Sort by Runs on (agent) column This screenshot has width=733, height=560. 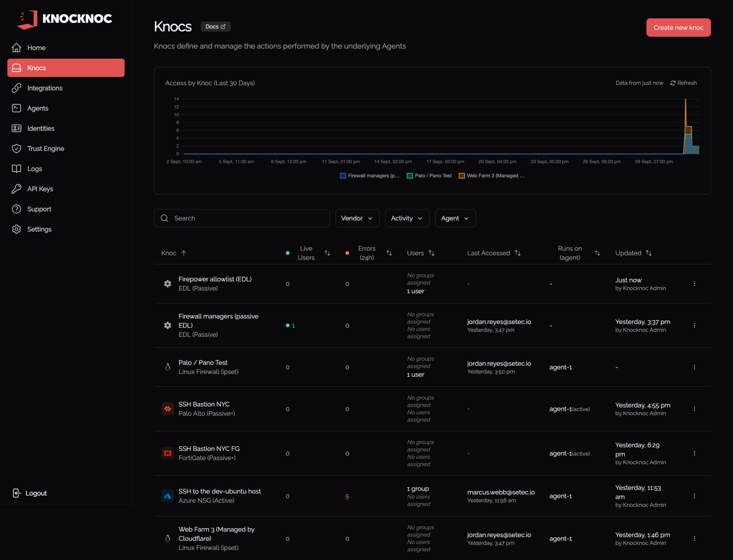coord(597,253)
